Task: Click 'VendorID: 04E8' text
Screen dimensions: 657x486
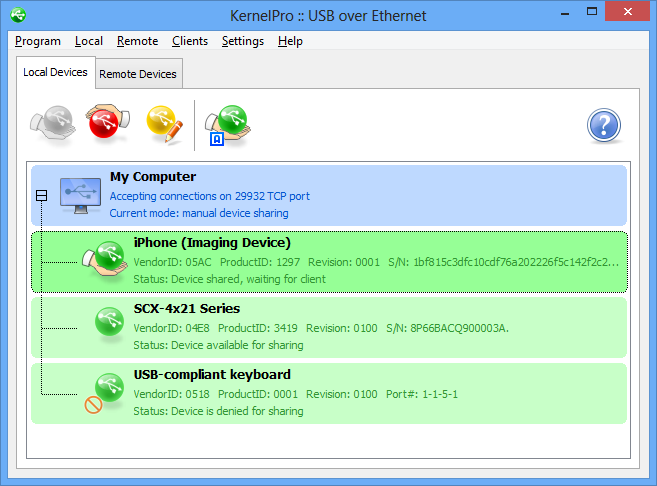Action: (x=171, y=328)
